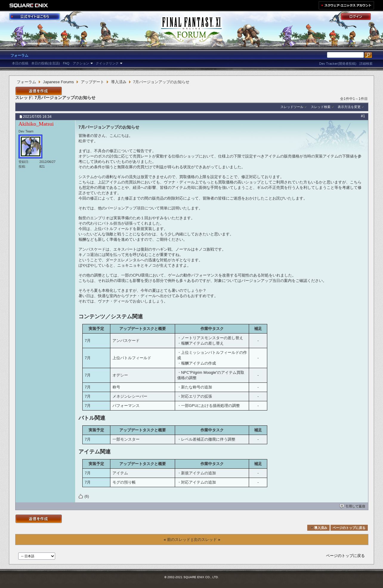
Task: Click the Akihiko_Matsui username
Action: tap(36, 124)
